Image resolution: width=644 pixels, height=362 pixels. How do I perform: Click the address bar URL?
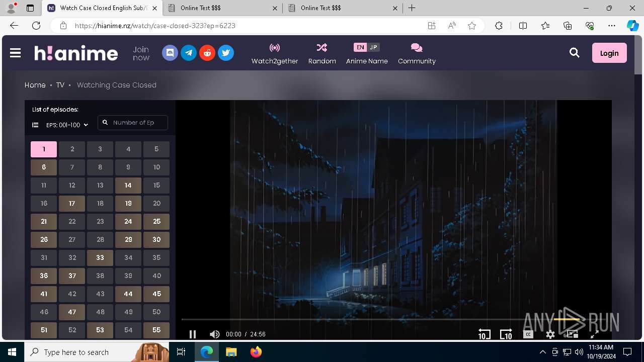tap(155, 26)
